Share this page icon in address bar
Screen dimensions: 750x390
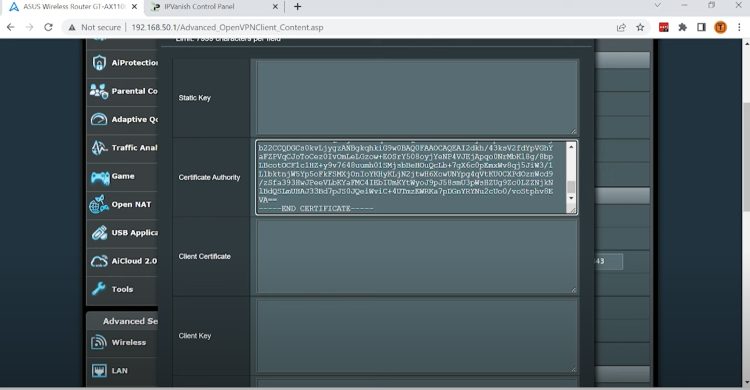coord(621,27)
